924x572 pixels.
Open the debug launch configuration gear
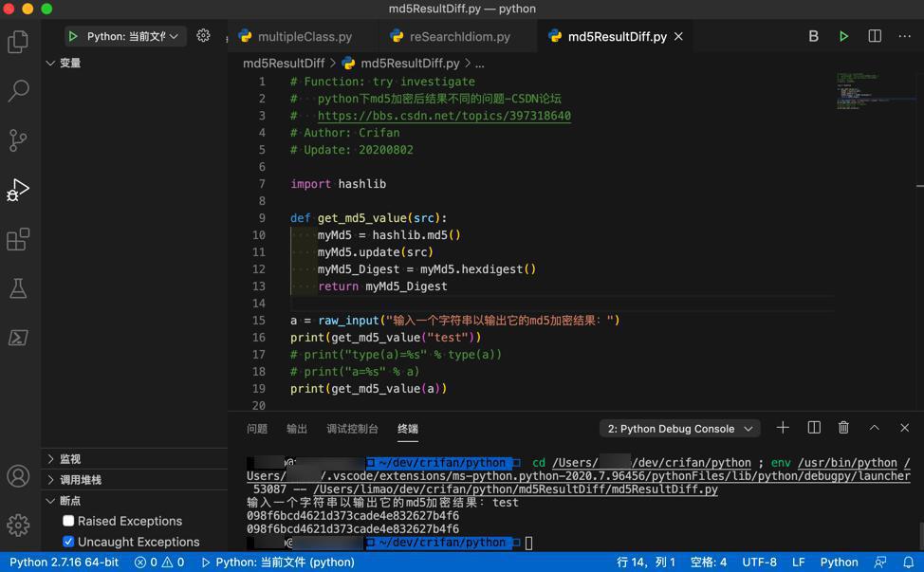tap(203, 36)
